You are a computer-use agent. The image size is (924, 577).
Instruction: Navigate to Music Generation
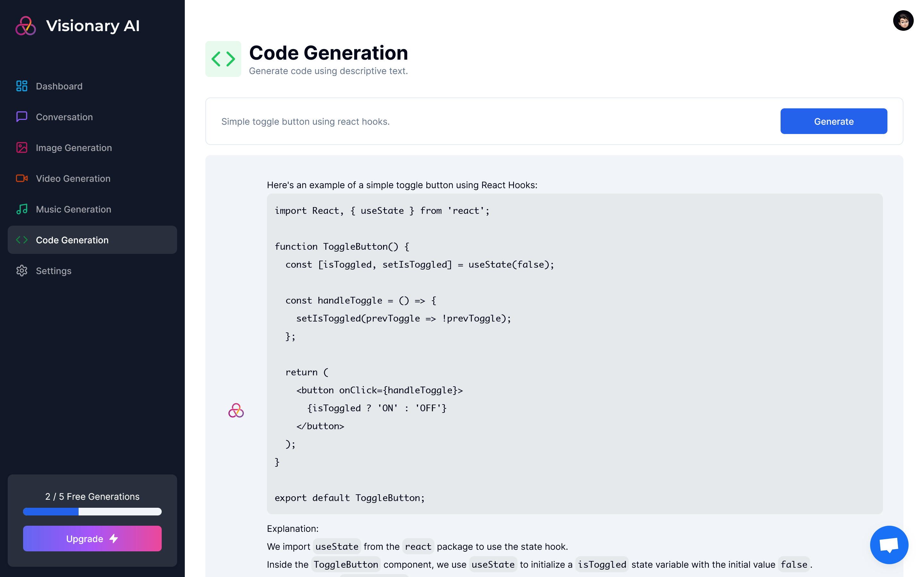point(73,209)
